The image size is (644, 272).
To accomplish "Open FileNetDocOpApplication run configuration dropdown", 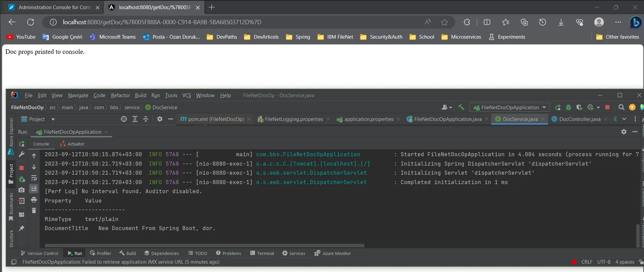I will 510,107.
